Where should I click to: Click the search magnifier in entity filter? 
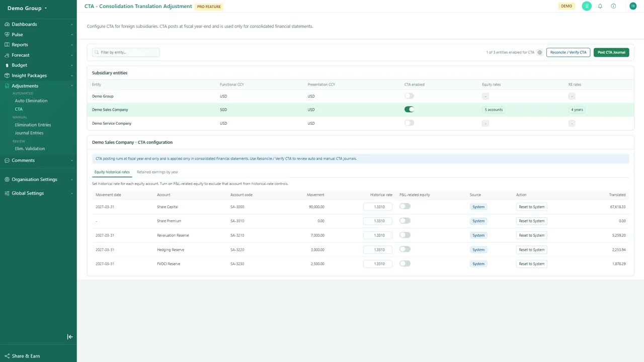click(x=97, y=52)
